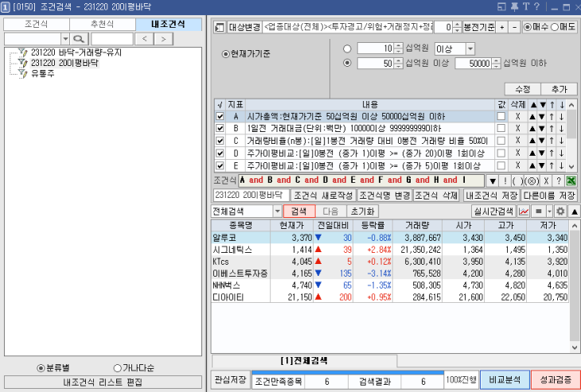Select the 가나다순 sort radio button
The height and width of the screenshot is (392, 581).
tap(118, 367)
